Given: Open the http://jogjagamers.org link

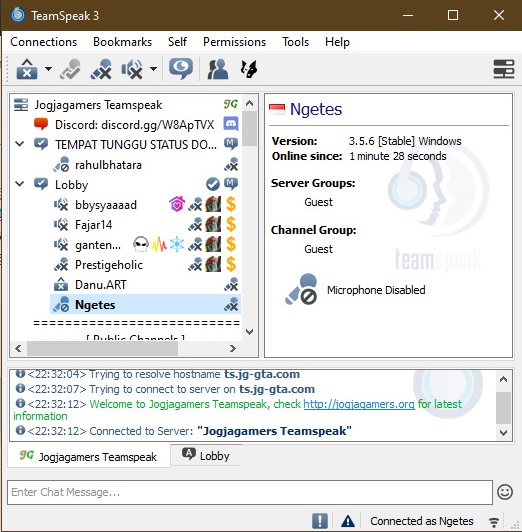Looking at the screenshot, I should [359, 404].
